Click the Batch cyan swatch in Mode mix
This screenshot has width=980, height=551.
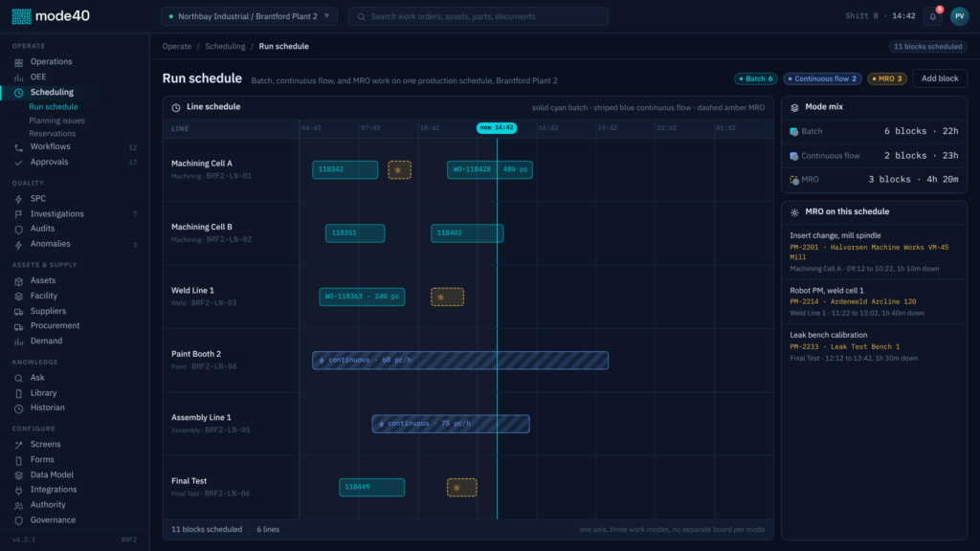(x=793, y=132)
